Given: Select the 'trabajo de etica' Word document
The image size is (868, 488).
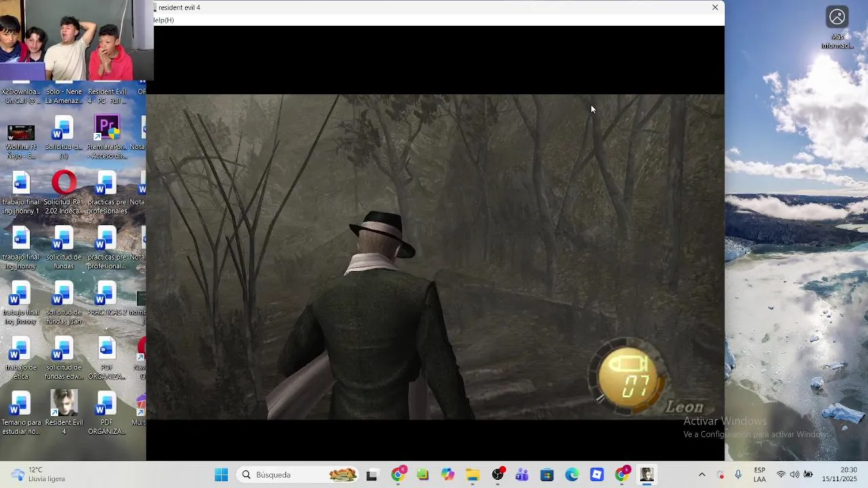Looking at the screenshot, I should pos(21,359).
